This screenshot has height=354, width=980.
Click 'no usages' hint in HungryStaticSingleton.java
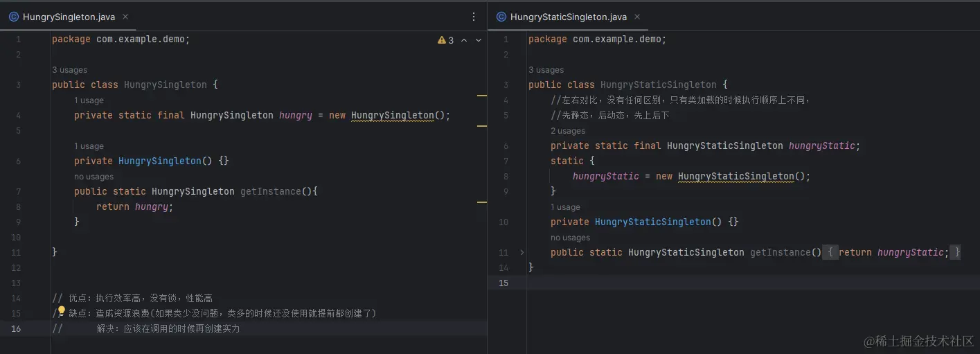(x=570, y=238)
